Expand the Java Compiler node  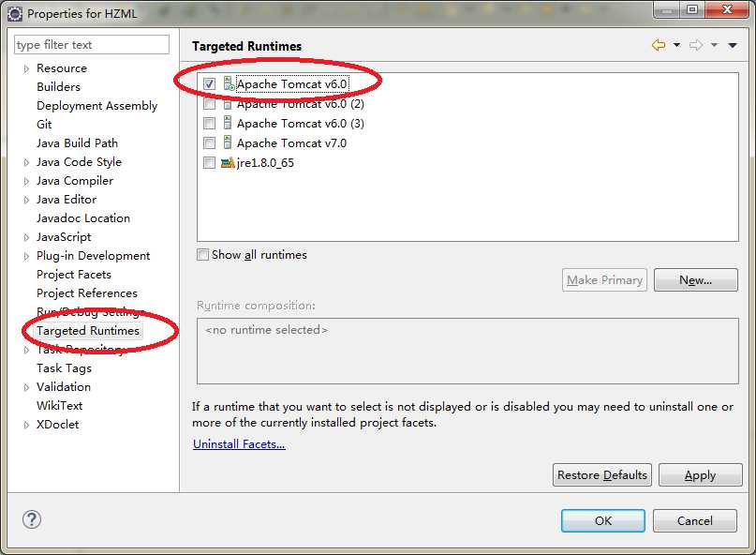click(26, 182)
